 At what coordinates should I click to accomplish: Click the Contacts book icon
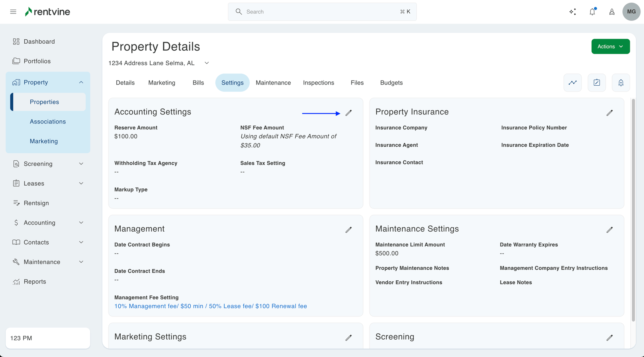(16, 243)
